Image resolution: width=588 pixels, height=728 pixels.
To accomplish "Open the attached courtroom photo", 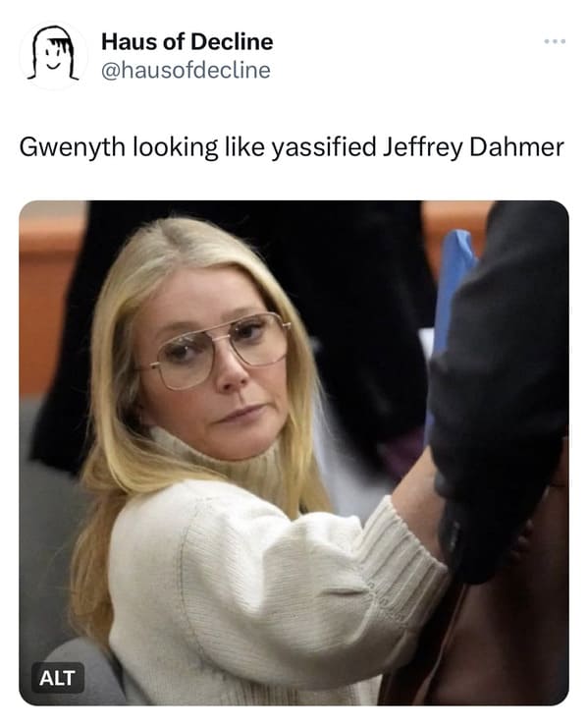I will 294,453.
